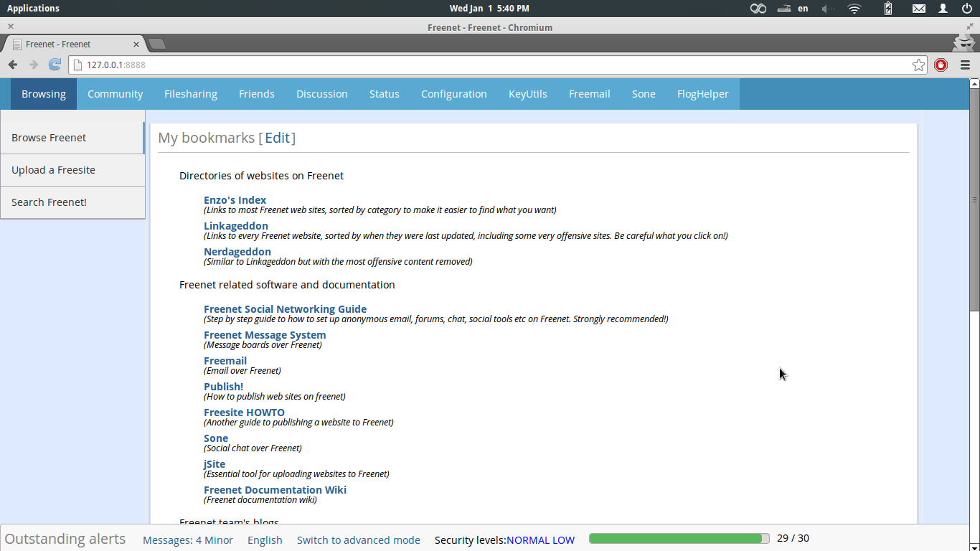Close the Freenet browser tab
The width and height of the screenshot is (980, 551).
(136, 44)
